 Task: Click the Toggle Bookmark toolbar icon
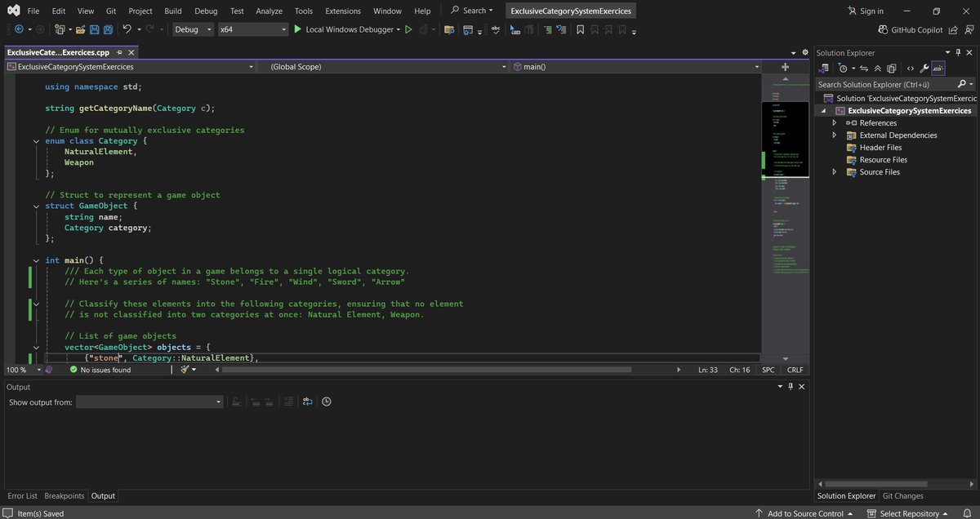(x=580, y=29)
